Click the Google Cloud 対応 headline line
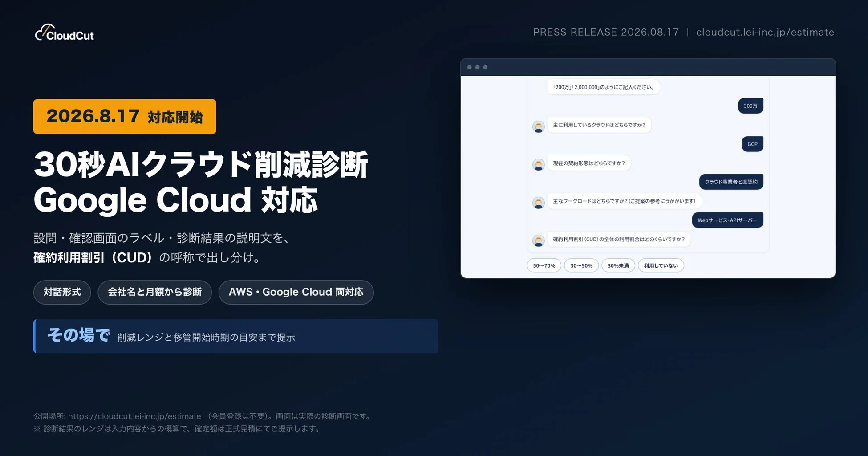868x456 pixels. click(x=176, y=200)
